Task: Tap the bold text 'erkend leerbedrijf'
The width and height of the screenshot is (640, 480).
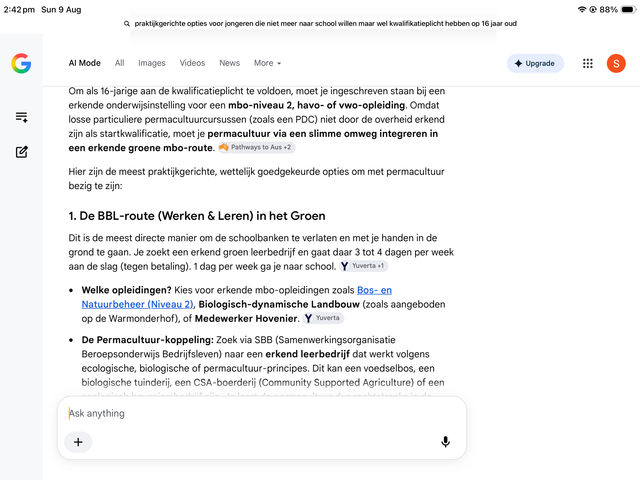Action: [307, 354]
